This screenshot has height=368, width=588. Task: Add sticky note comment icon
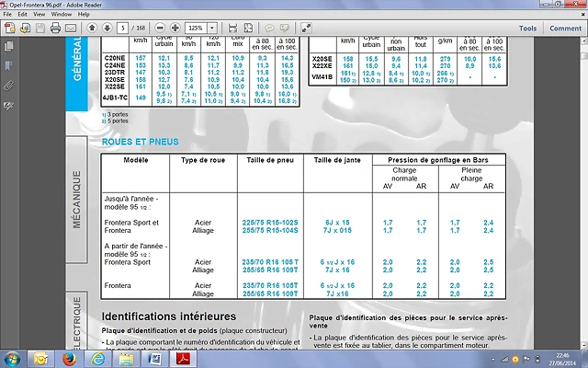(269, 29)
